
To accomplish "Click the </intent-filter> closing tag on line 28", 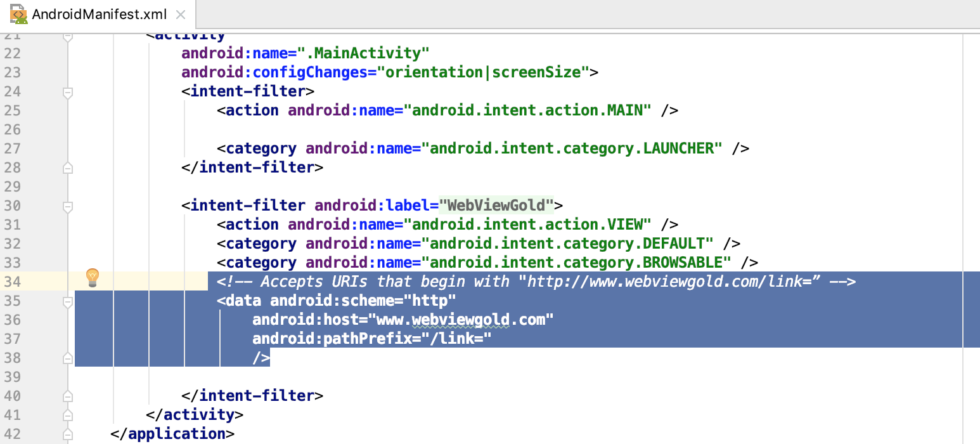I will tap(252, 167).
